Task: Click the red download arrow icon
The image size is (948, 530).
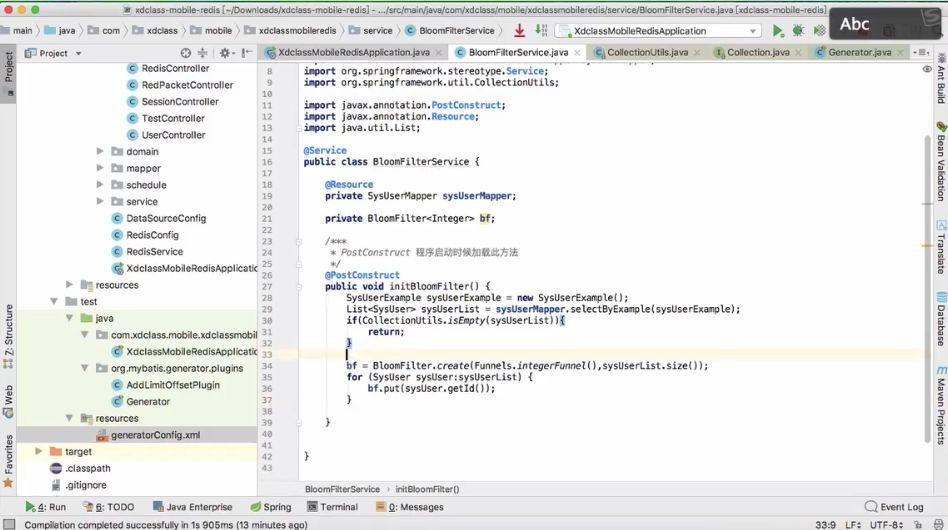Action: click(519, 31)
